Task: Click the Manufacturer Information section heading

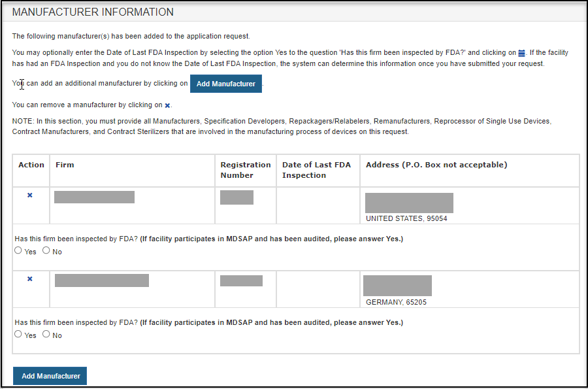Action: pos(93,12)
